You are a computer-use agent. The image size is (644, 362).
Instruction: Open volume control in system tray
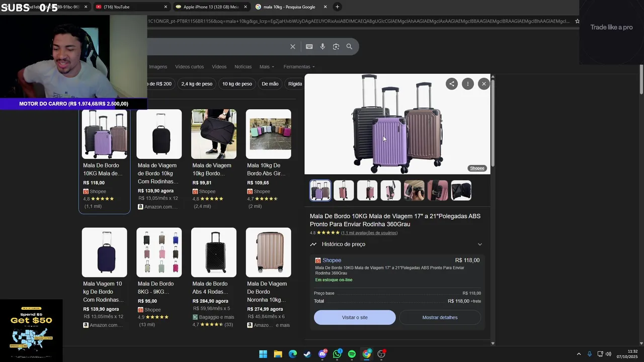608,354
